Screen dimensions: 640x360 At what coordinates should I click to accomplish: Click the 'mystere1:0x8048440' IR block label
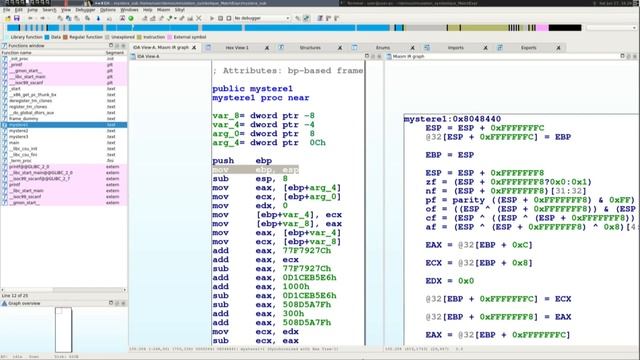click(452, 119)
